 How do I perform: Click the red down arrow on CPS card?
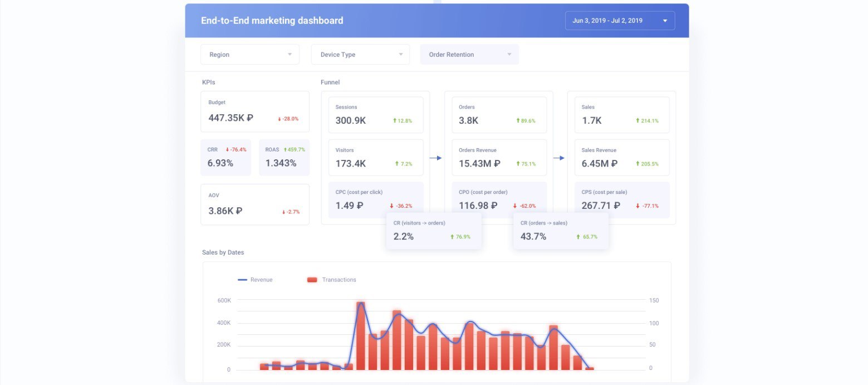(x=637, y=206)
